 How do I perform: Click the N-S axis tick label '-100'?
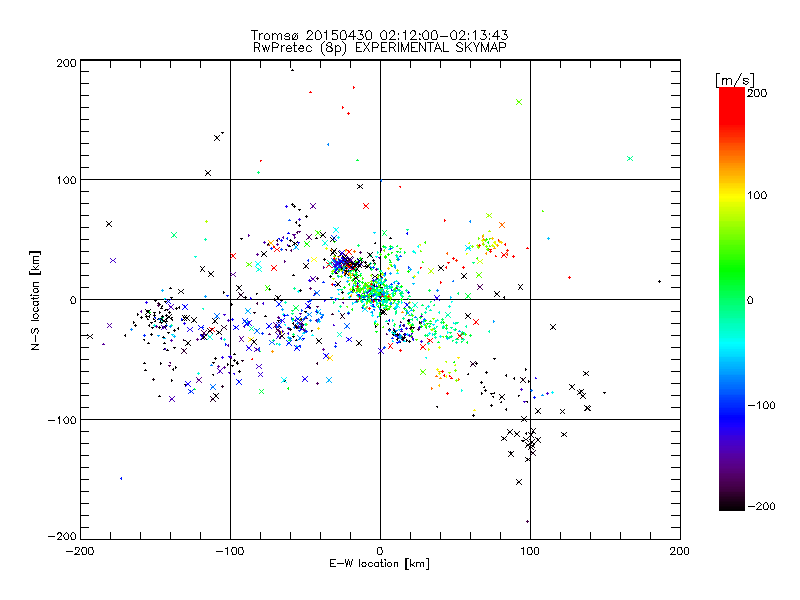(62, 420)
